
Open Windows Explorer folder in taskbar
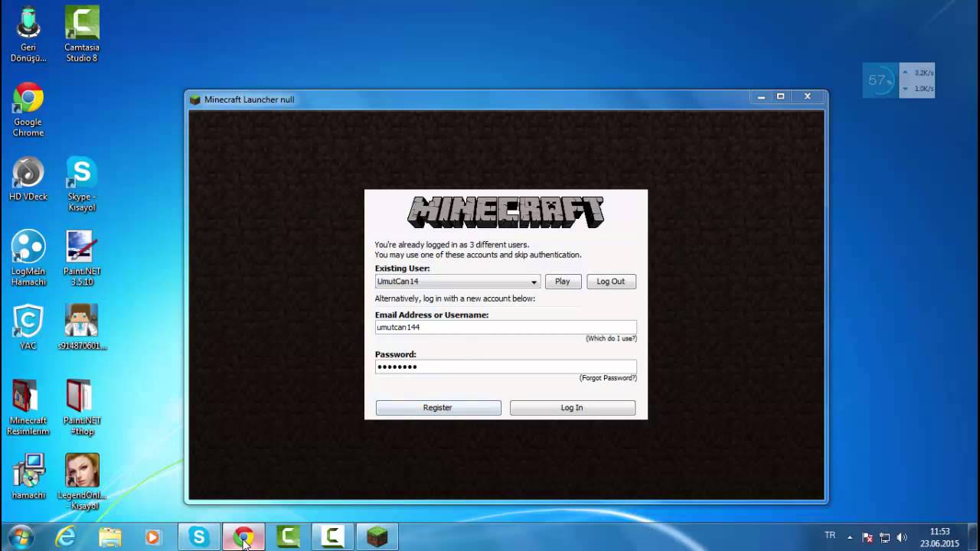pyautogui.click(x=109, y=536)
